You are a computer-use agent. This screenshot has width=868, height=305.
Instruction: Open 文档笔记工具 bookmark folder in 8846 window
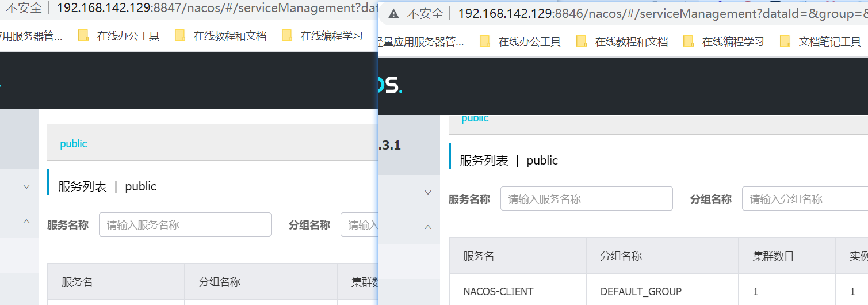coord(820,41)
